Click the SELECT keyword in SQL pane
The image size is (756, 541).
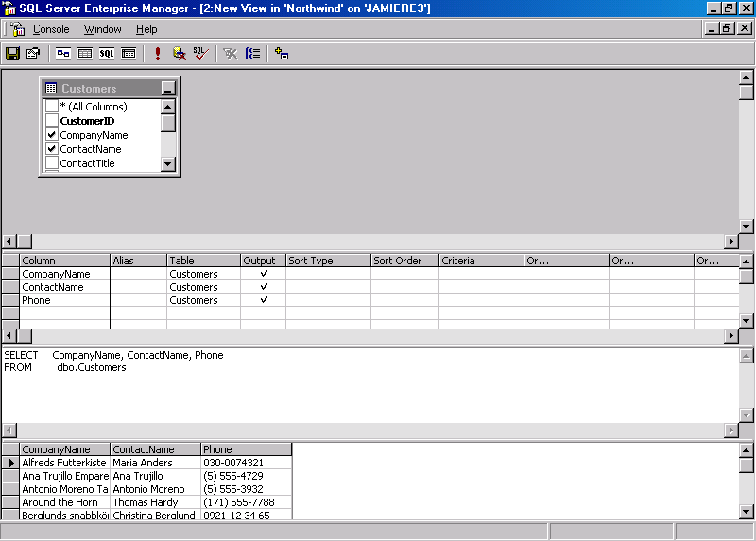pos(21,355)
